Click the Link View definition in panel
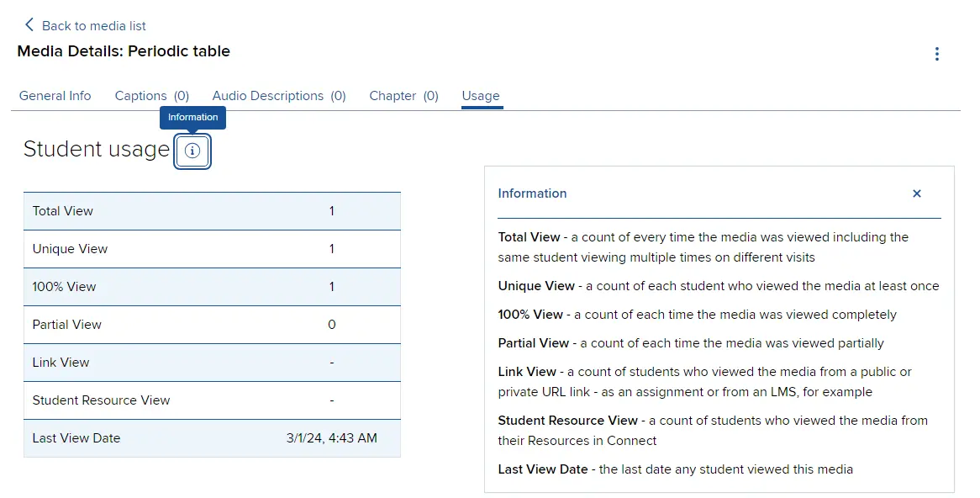Image resolution: width=980 pixels, height=498 pixels. (x=705, y=382)
